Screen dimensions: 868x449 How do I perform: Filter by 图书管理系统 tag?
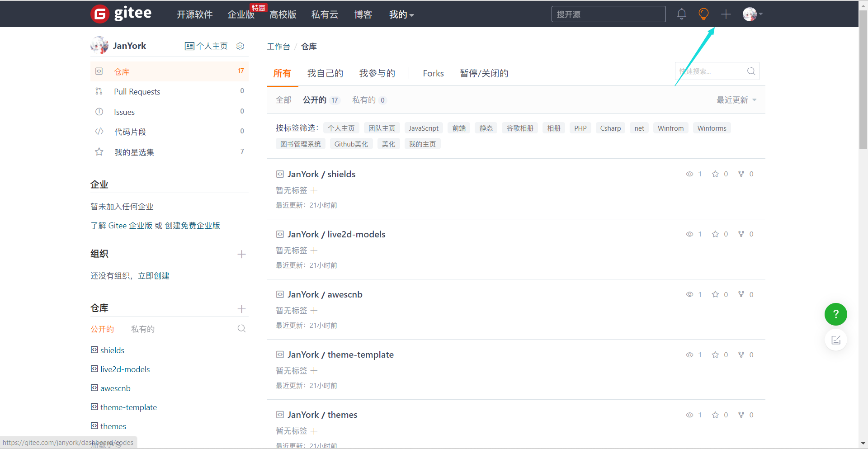pyautogui.click(x=301, y=144)
